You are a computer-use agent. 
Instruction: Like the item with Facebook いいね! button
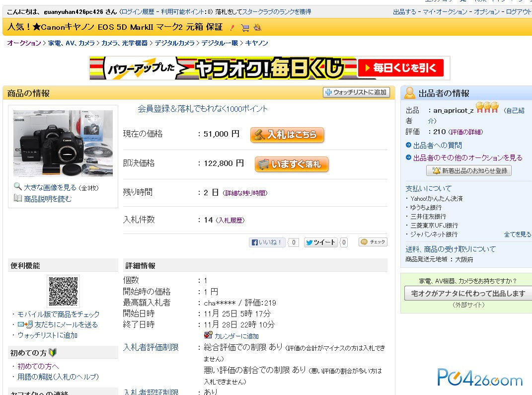click(267, 242)
